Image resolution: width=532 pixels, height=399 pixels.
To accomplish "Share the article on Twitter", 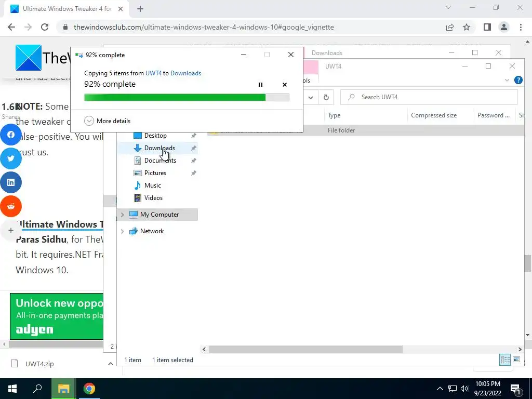I will pyautogui.click(x=11, y=158).
